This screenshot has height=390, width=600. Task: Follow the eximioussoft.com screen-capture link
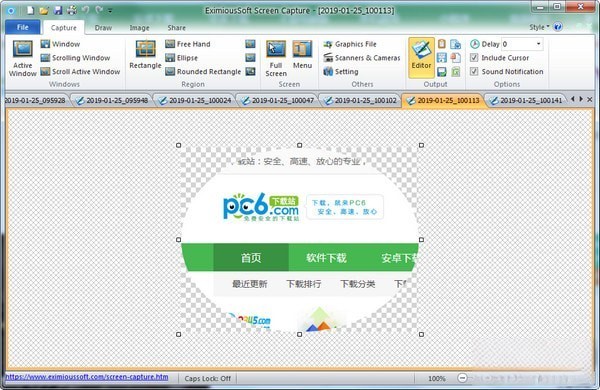pyautogui.click(x=86, y=377)
